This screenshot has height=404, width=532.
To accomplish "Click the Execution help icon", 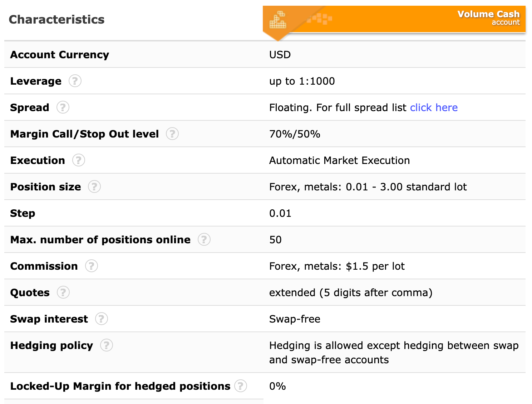I will 79,160.
